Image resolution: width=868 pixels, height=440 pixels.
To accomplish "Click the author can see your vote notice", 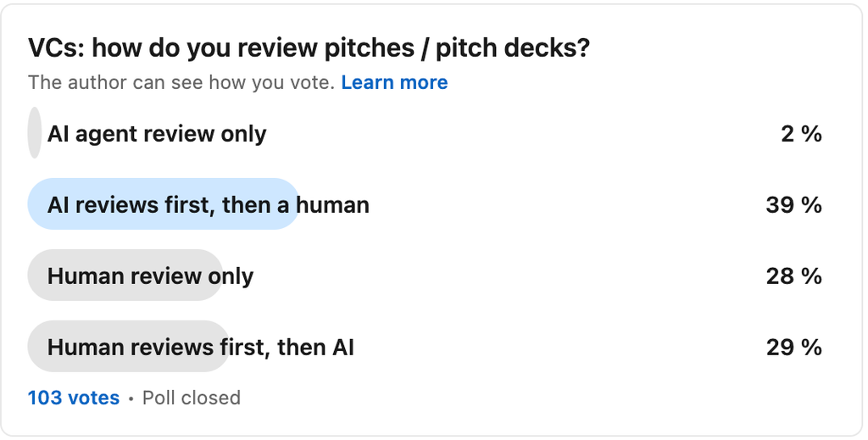I will point(181,82).
